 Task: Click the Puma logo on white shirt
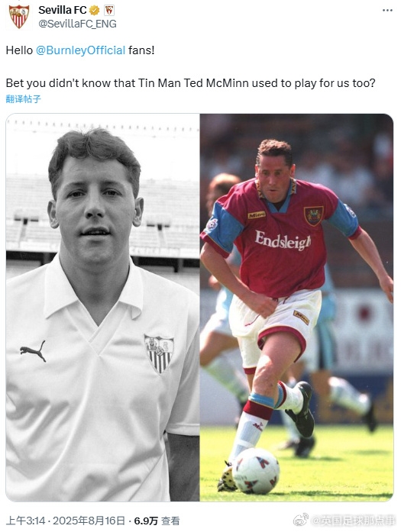point(33,351)
